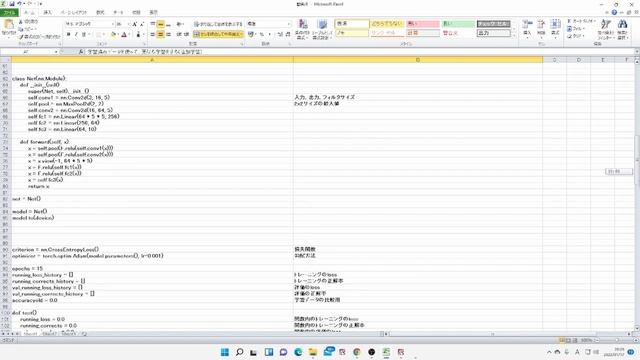Decrease font size with small A icon
Screen dimensions: 640x360
coord(142,24)
